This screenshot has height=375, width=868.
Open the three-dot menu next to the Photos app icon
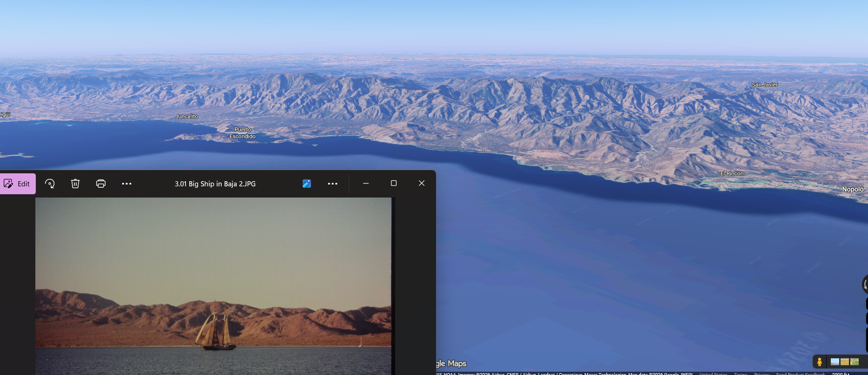click(332, 184)
